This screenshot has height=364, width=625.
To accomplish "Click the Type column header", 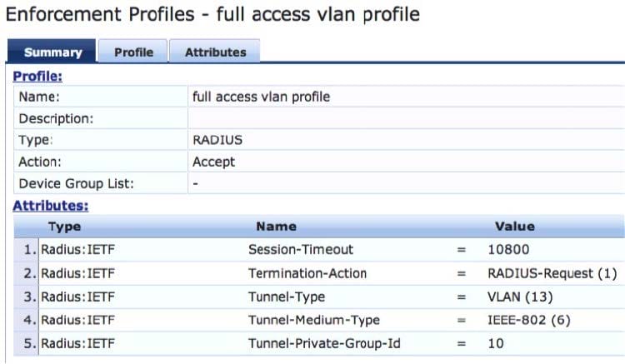I will pyautogui.click(x=64, y=227).
